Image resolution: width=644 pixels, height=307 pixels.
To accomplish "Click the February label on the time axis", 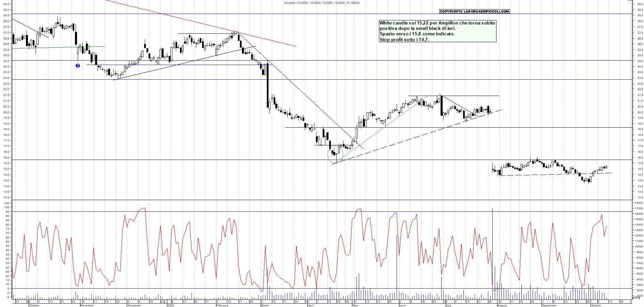I will click(223, 305).
